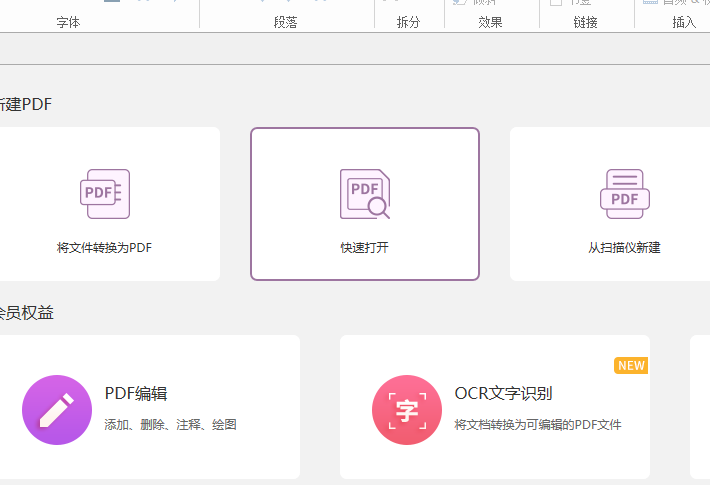Choose the 从扫描仪新建 label
The image size is (710, 485).
[x=625, y=247]
